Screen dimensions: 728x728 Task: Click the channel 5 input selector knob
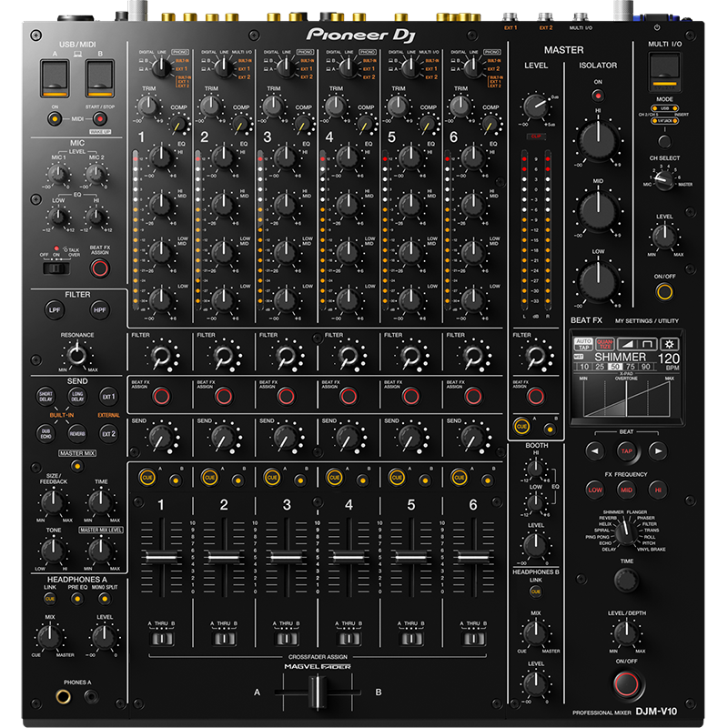410,66
